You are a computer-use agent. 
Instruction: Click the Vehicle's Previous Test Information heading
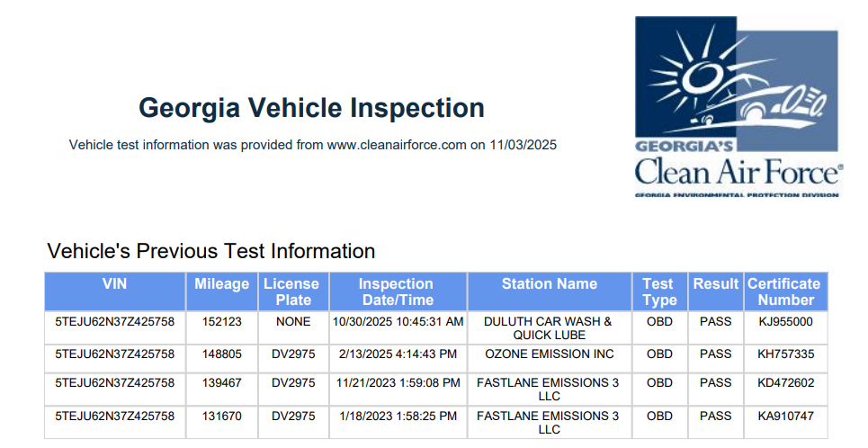pyautogui.click(x=210, y=251)
